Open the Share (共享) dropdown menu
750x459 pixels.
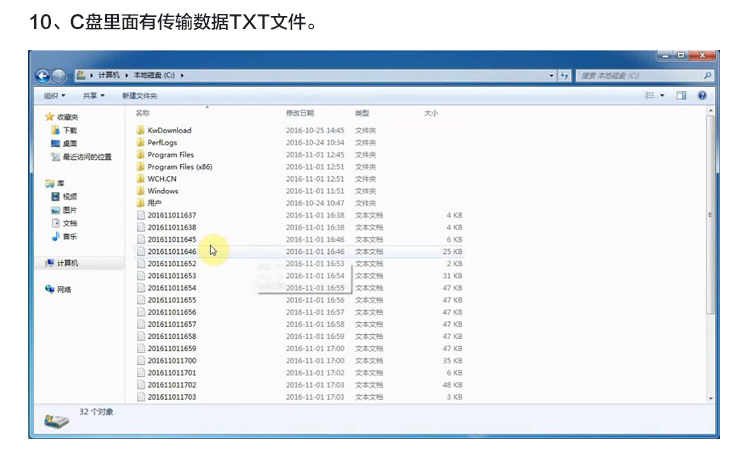tap(93, 95)
